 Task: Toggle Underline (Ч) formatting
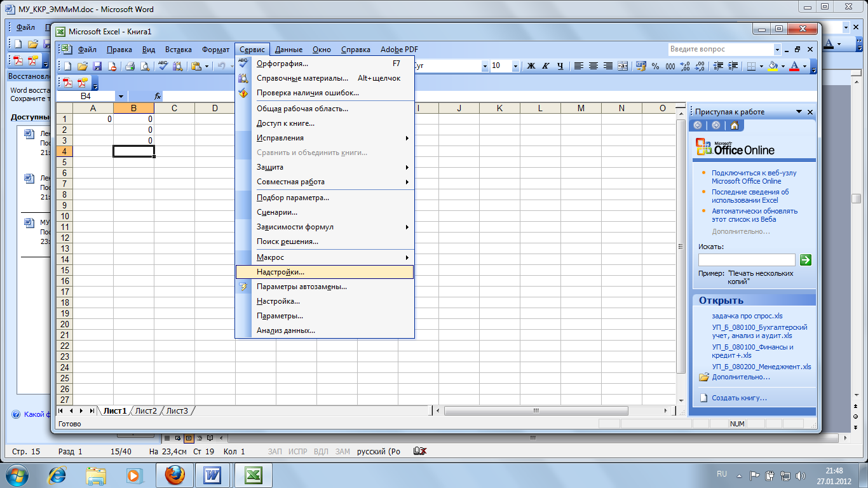[560, 66]
